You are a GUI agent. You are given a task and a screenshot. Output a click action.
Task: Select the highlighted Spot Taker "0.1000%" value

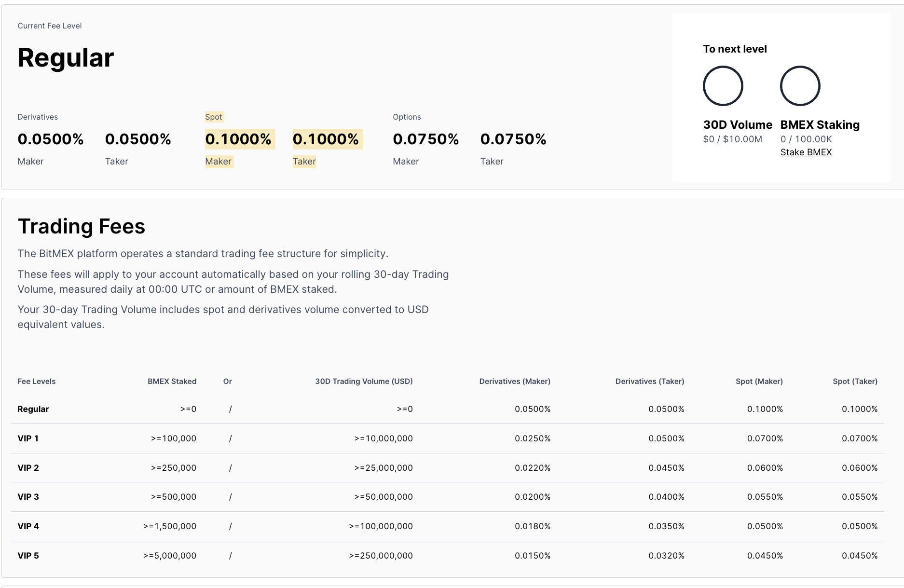pyautogui.click(x=326, y=139)
